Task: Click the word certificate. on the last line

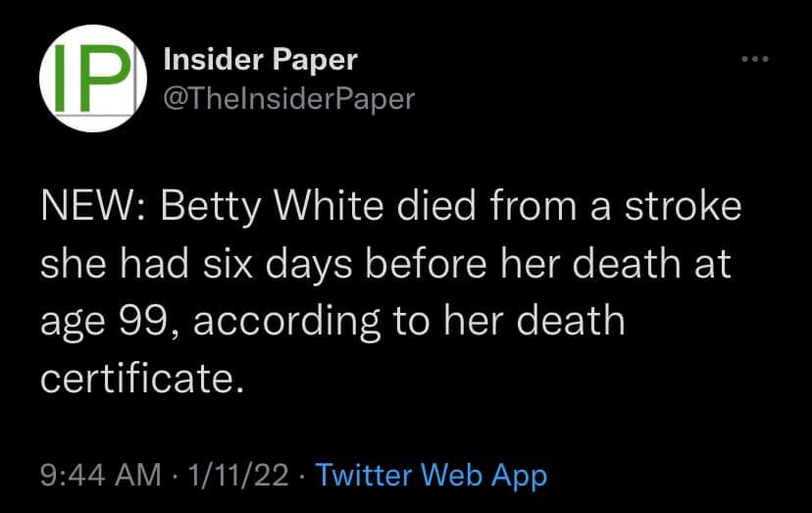Action: pos(141,377)
